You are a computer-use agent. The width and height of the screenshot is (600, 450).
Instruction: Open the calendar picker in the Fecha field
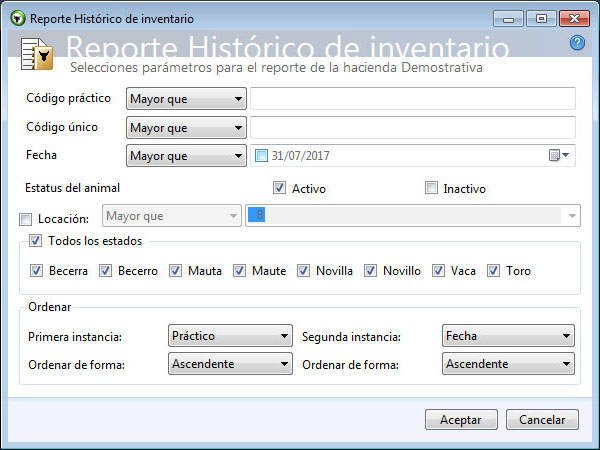pyautogui.click(x=559, y=155)
